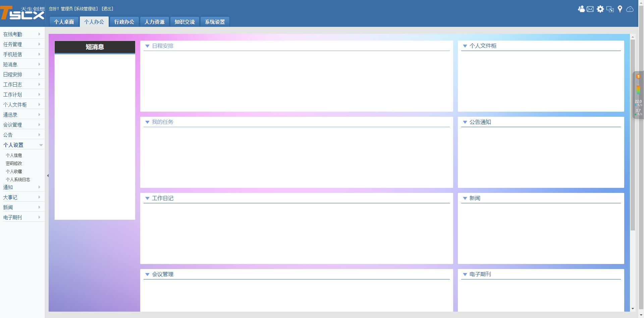Click the envelope mail icon
The image size is (644, 318).
pyautogui.click(x=590, y=9)
